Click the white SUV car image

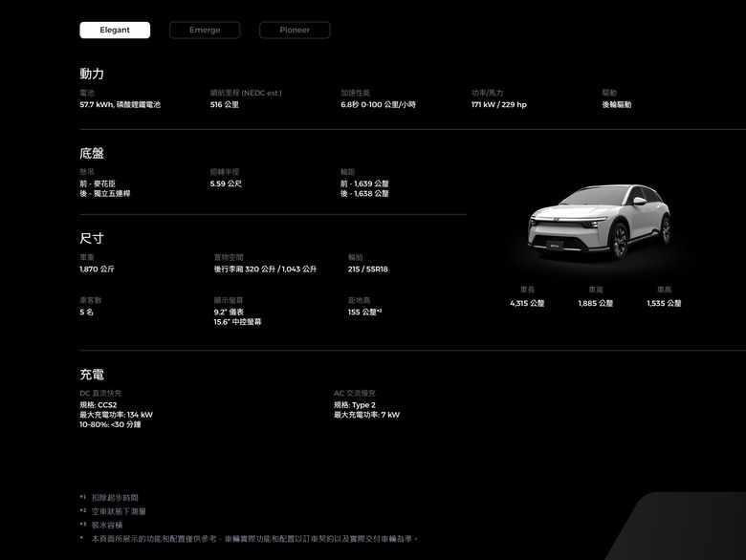point(600,221)
